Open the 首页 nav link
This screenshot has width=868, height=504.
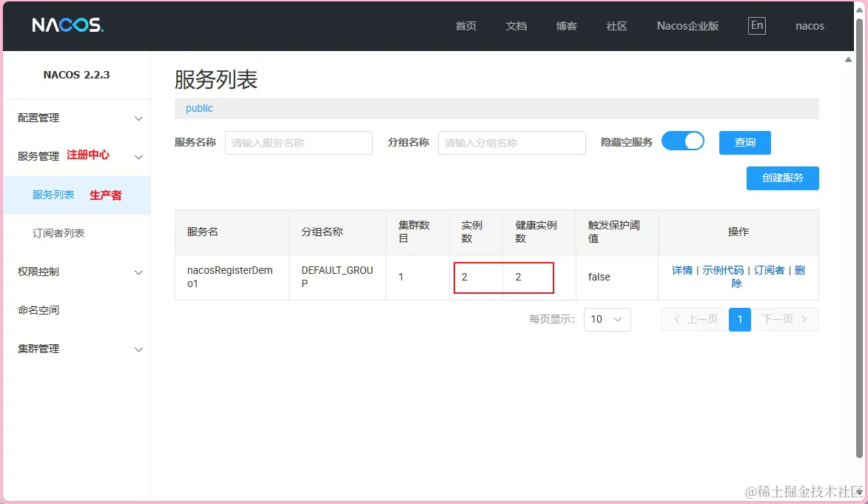pyautogui.click(x=465, y=26)
